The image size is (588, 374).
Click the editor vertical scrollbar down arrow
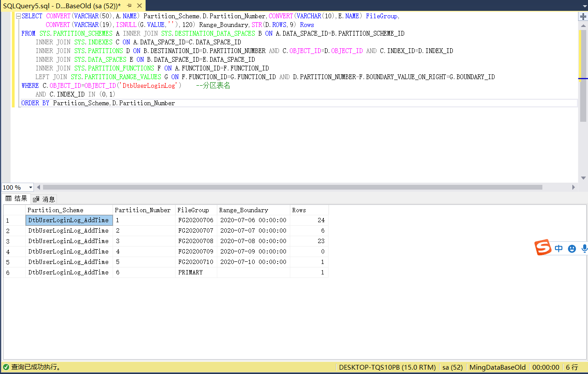583,178
